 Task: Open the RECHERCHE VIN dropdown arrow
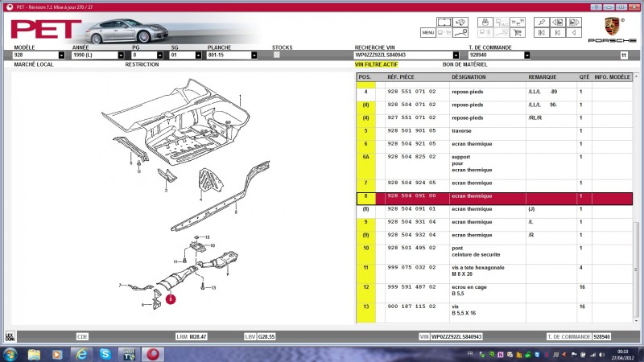(456, 55)
